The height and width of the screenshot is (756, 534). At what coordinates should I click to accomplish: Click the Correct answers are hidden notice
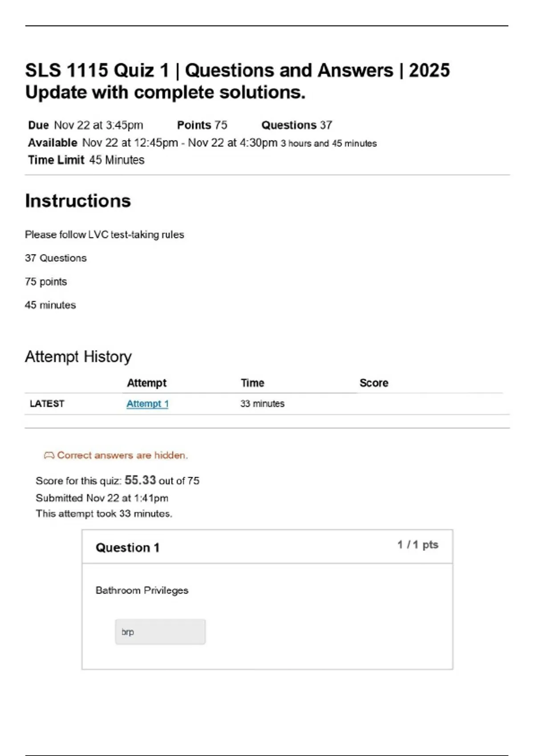click(x=122, y=455)
